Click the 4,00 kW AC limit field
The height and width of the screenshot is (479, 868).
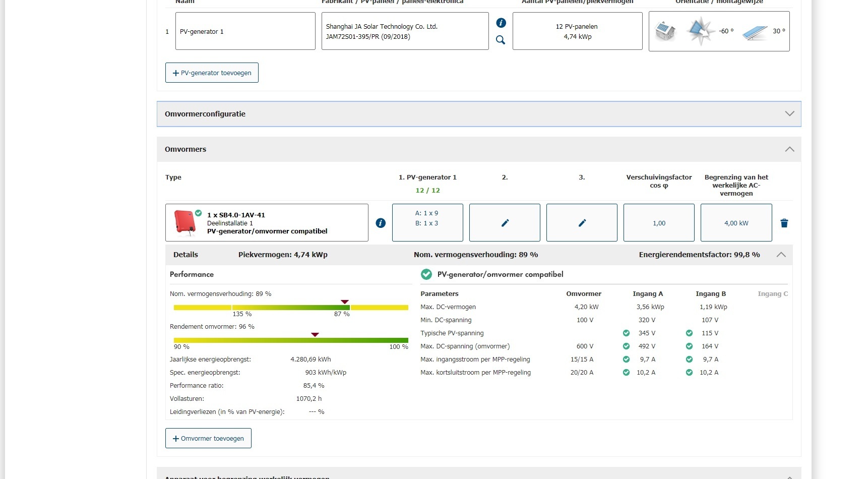click(736, 223)
